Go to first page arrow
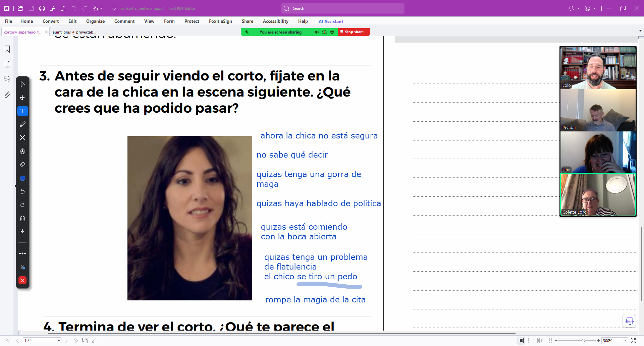This screenshot has height=346, width=644. click(x=8, y=341)
